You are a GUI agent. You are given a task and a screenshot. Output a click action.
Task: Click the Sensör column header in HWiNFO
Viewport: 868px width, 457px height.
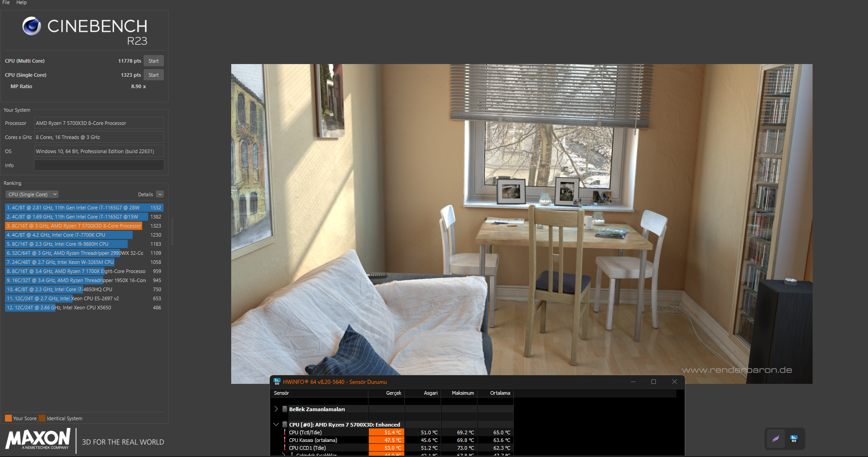click(x=320, y=393)
